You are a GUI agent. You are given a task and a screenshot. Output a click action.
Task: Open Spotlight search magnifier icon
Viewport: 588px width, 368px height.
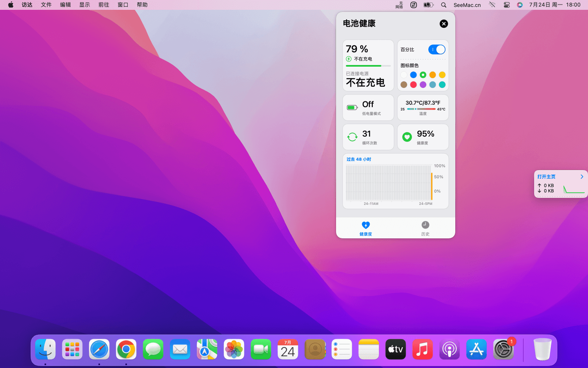[443, 5]
